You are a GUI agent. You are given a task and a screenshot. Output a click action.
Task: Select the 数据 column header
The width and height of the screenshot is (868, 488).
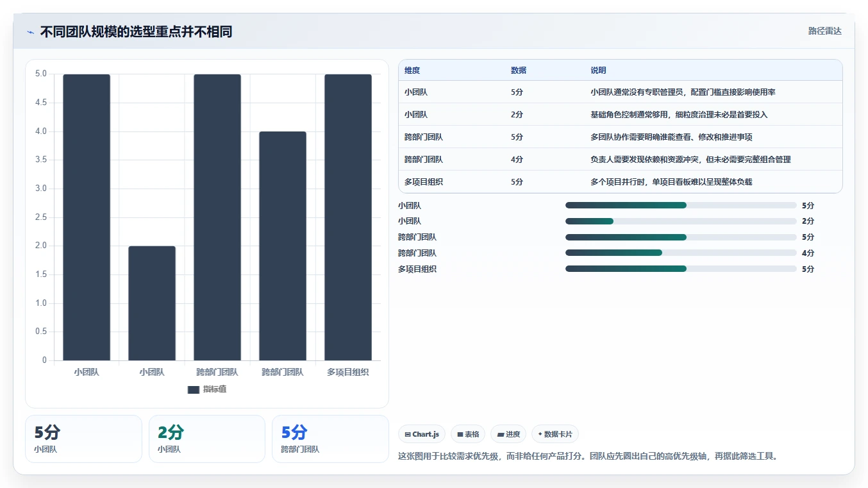coord(519,71)
